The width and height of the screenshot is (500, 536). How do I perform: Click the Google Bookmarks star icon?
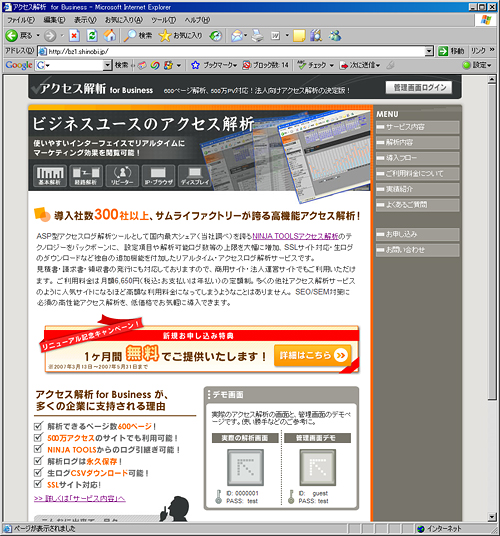[x=195, y=65]
